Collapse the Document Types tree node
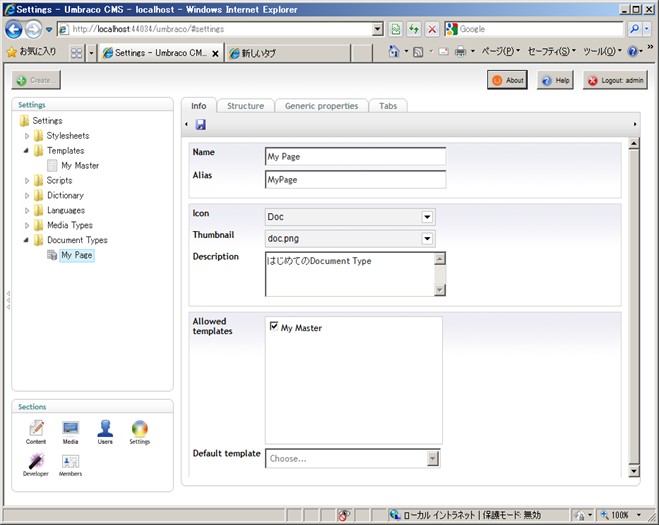The image size is (659, 525). click(x=26, y=240)
